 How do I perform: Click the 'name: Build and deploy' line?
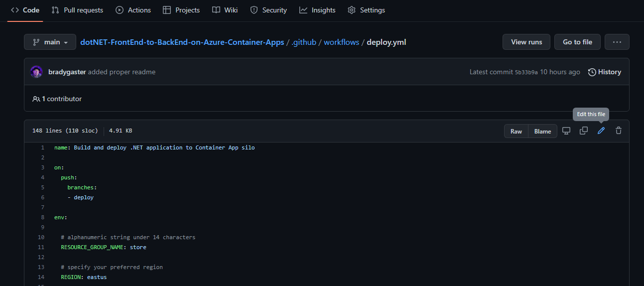pyautogui.click(x=154, y=147)
